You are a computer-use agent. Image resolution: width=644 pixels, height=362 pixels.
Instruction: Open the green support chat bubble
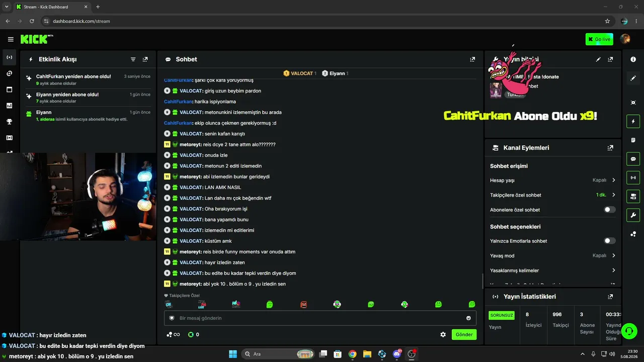pos(629,331)
